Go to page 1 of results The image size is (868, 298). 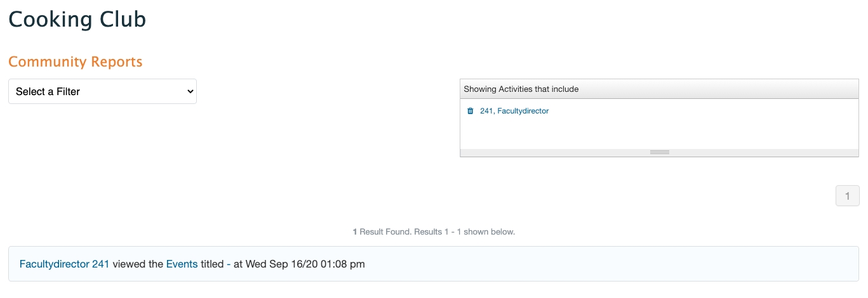(x=847, y=197)
